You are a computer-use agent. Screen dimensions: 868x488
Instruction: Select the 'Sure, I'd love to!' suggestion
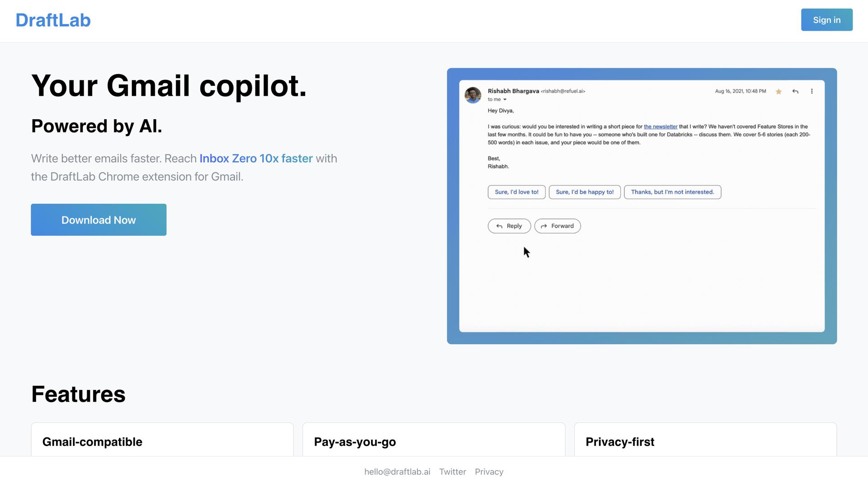tap(516, 192)
